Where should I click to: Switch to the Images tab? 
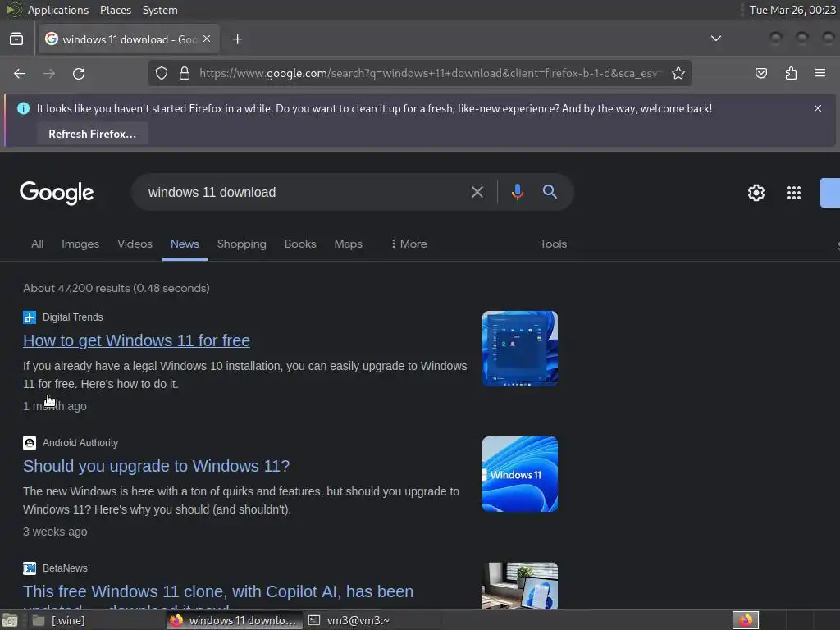(80, 244)
